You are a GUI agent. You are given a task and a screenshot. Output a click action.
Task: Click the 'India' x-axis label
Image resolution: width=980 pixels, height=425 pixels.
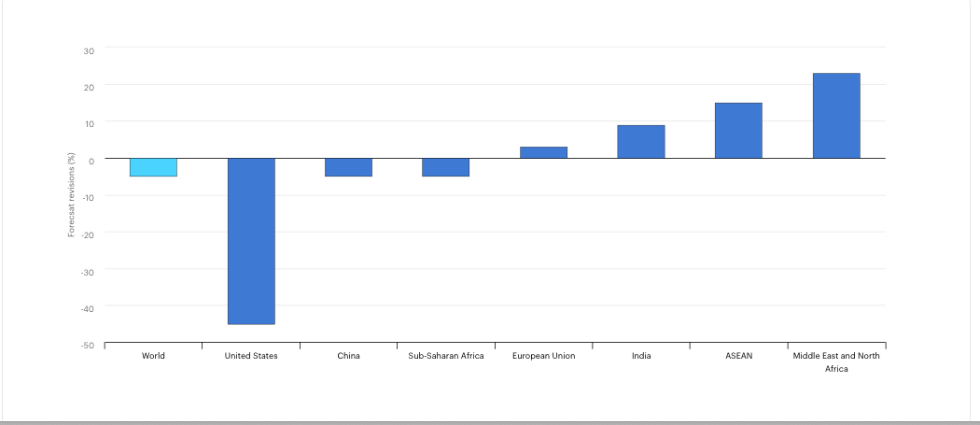tap(641, 356)
